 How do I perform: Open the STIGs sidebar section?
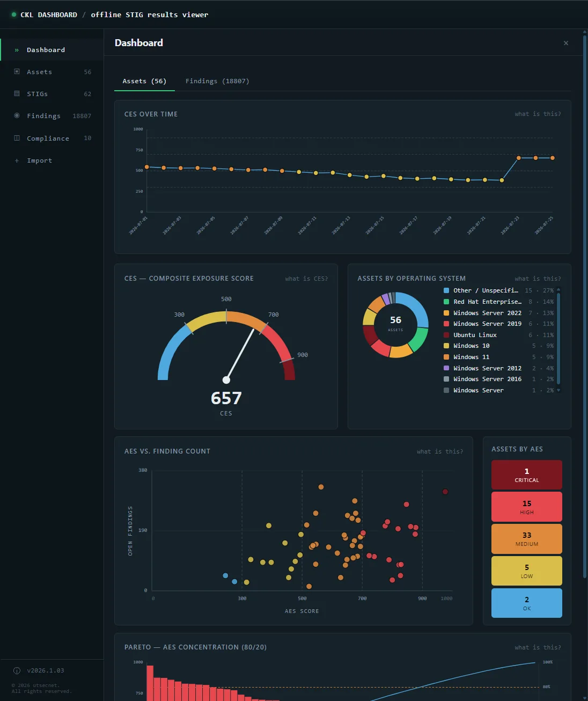click(x=52, y=94)
